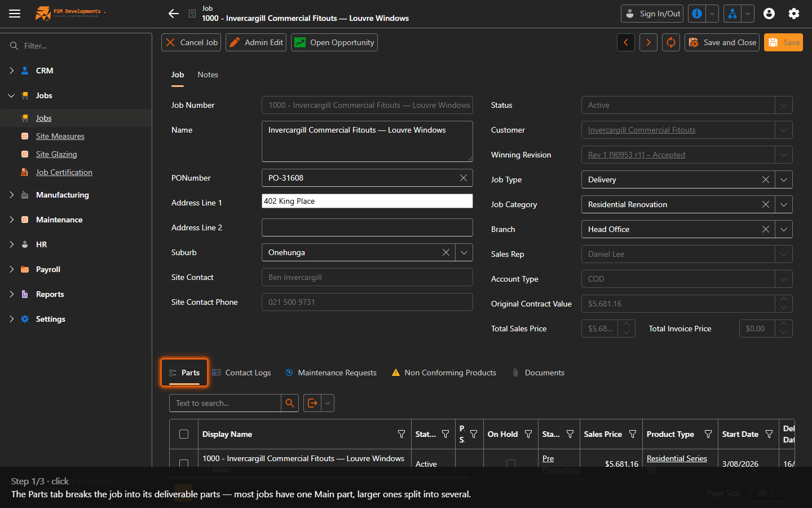Open the hamburger navigation menu
812x508 pixels.
point(15,14)
